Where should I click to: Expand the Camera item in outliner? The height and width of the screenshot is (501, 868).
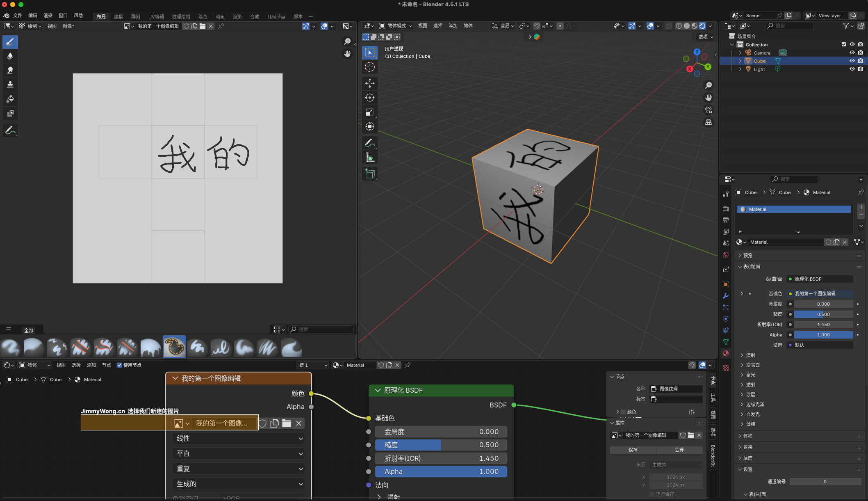click(740, 53)
